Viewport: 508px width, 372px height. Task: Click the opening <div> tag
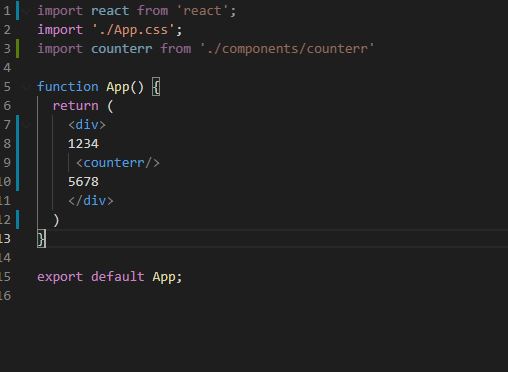[x=87, y=125]
